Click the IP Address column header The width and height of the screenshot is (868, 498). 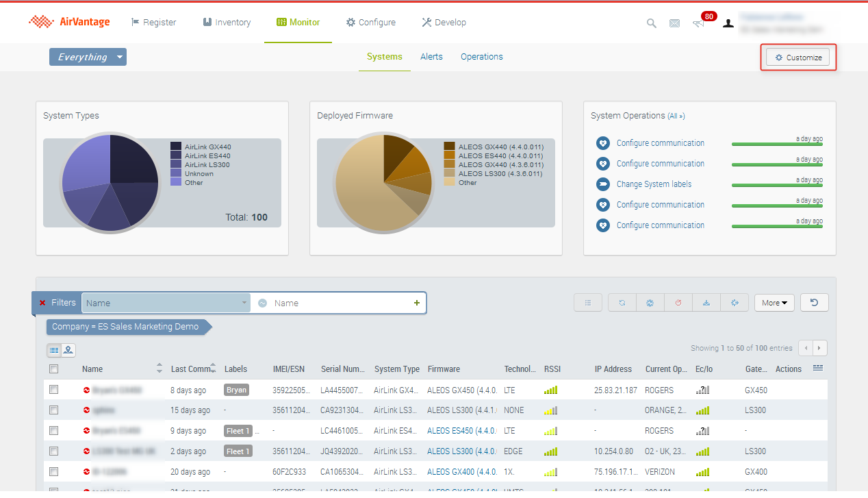[613, 369]
